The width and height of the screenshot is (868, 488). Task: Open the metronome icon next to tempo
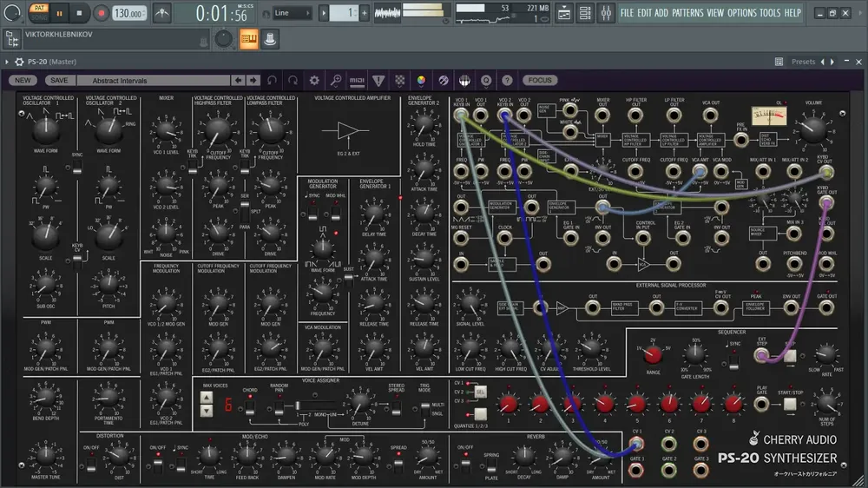(162, 13)
